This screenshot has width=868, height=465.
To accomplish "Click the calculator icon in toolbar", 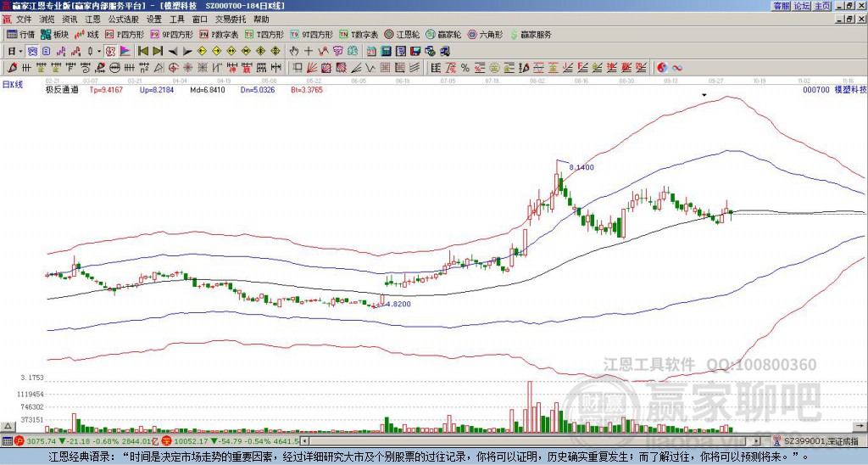I will click(387, 52).
